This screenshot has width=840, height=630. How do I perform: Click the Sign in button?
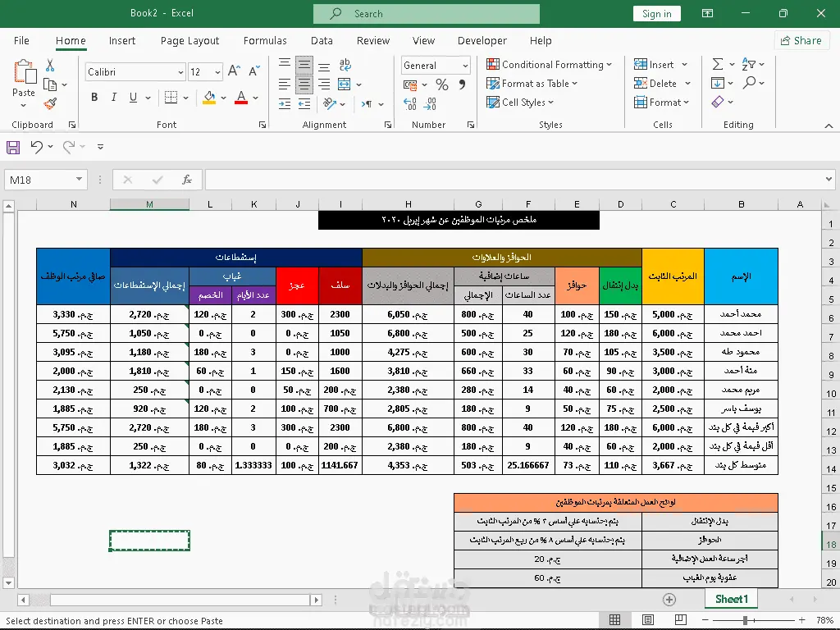point(656,14)
